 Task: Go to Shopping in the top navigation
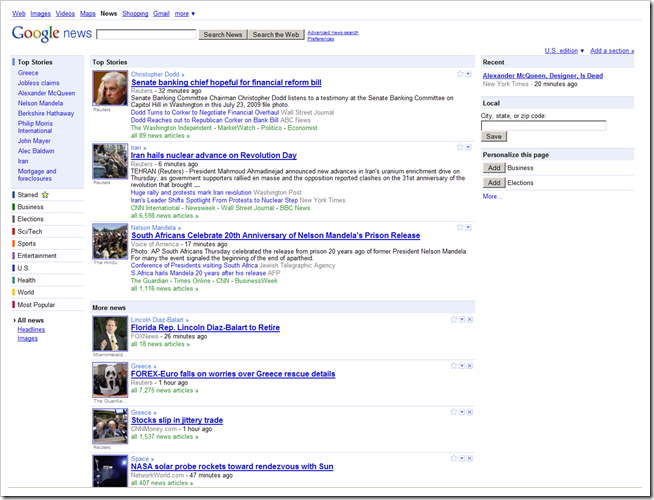135,14
